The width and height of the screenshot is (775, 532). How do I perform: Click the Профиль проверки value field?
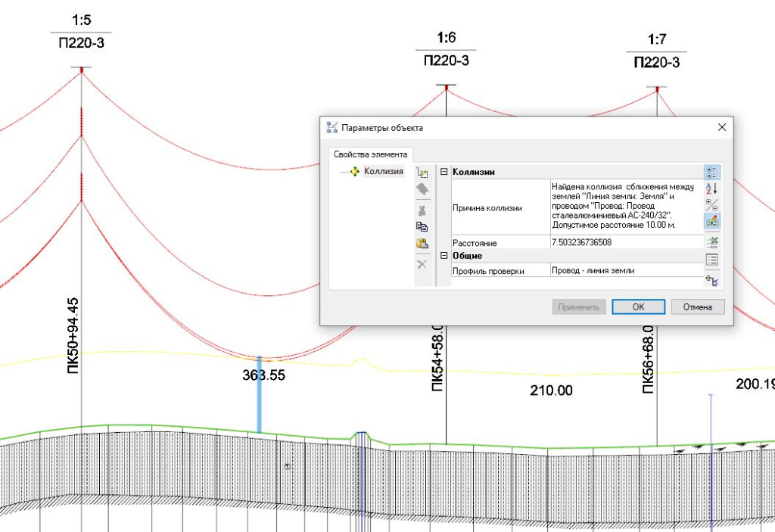[x=624, y=270]
